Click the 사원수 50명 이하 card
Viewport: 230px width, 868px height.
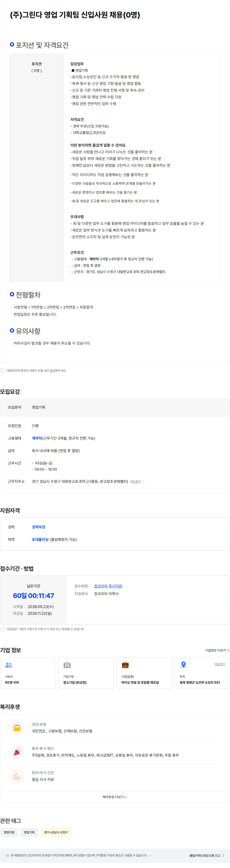coord(28,673)
